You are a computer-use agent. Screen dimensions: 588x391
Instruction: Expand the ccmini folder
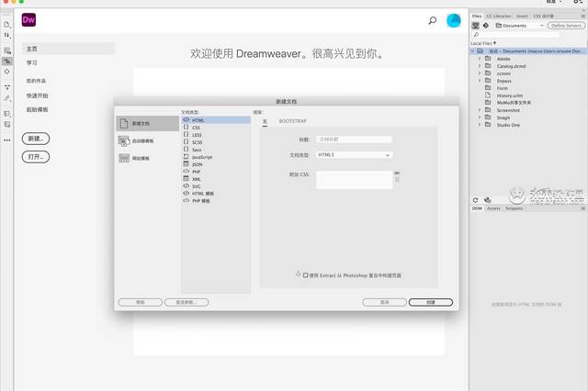click(x=480, y=73)
